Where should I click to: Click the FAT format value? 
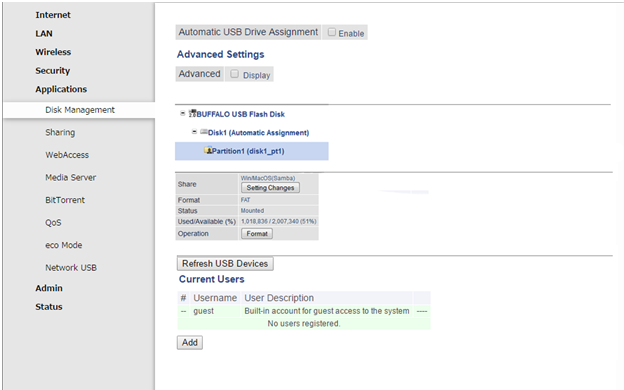246,200
